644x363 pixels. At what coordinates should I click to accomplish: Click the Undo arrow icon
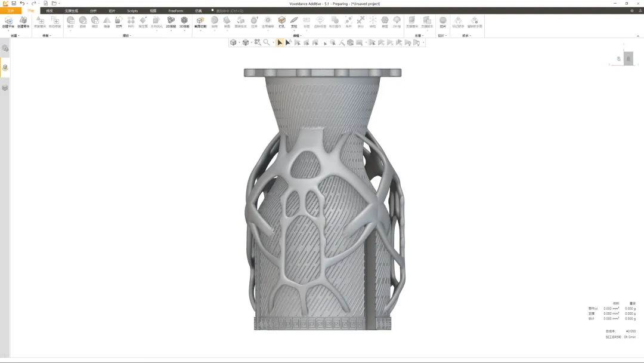(22, 4)
